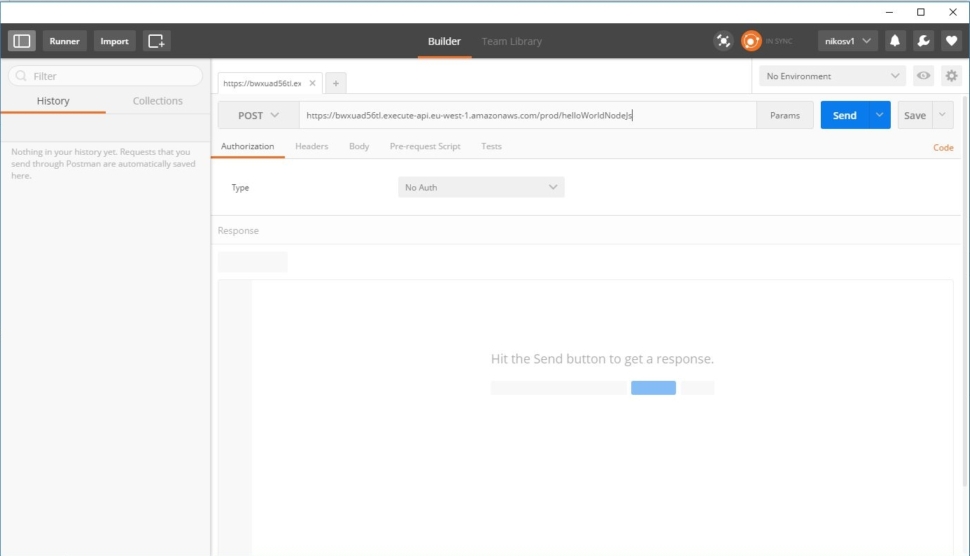Image resolution: width=970 pixels, height=556 pixels.
Task: Click the interceptor satellite icon
Action: [x=723, y=41]
